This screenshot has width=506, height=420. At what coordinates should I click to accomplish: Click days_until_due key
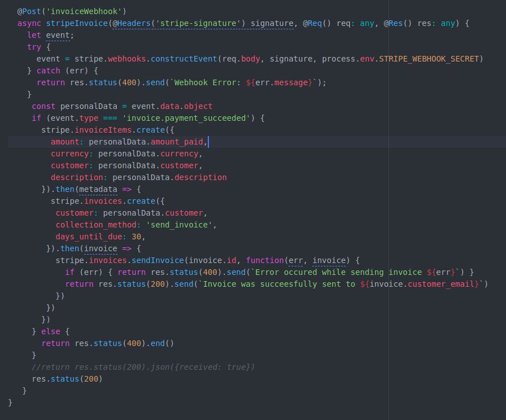tap(89, 237)
